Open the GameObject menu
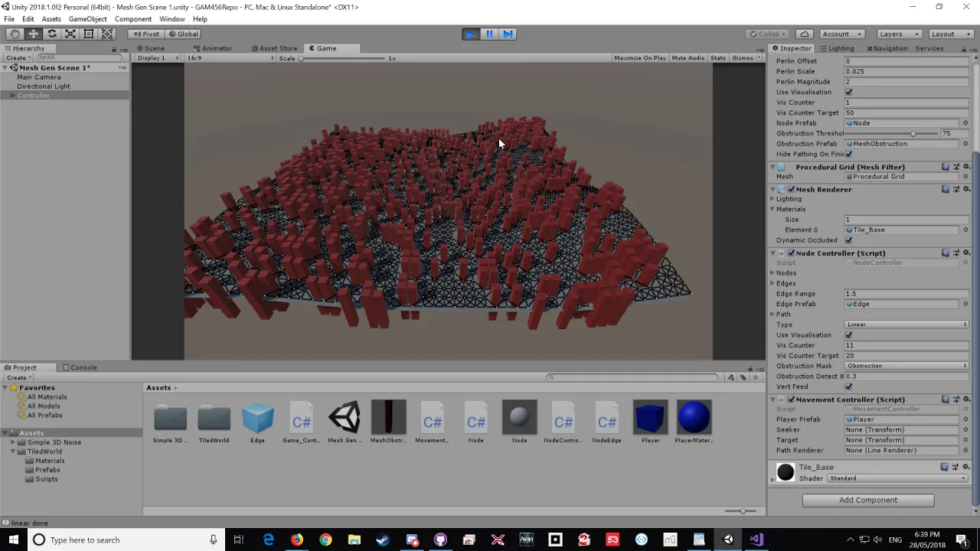Screen dimensions: 980x551 87,19
